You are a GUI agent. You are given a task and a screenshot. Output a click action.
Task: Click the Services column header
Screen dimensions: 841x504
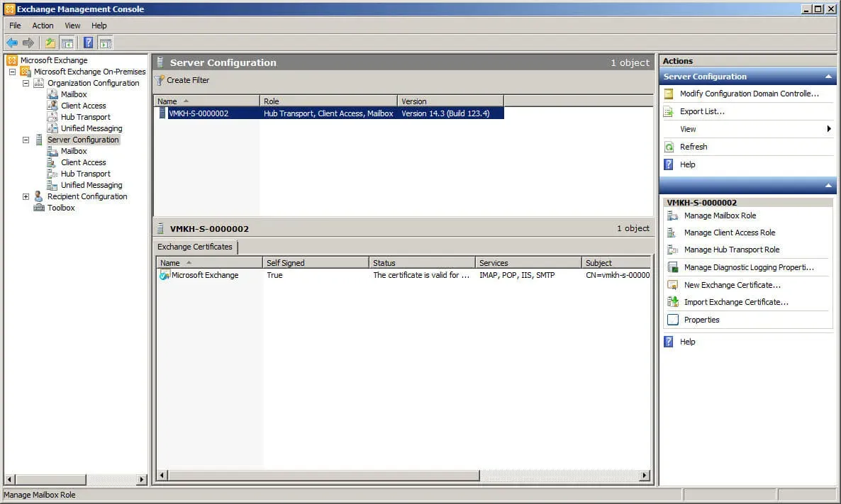(528, 263)
